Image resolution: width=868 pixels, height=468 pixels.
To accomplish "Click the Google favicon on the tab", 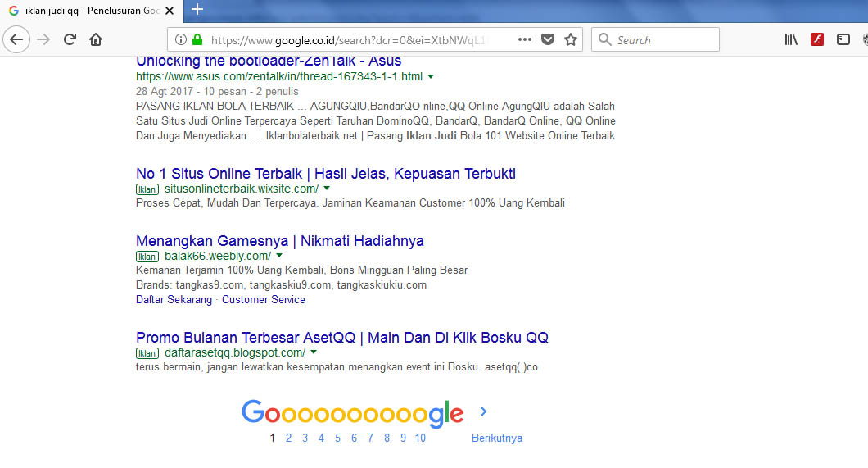I will (13, 11).
